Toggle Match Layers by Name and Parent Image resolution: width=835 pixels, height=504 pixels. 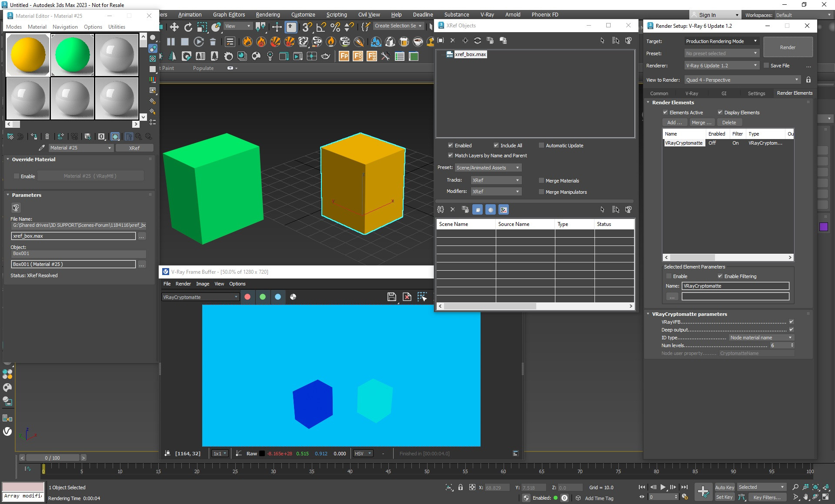(451, 155)
